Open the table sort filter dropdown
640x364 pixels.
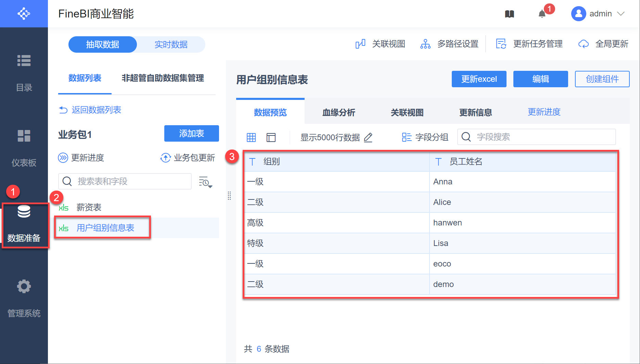click(x=205, y=182)
